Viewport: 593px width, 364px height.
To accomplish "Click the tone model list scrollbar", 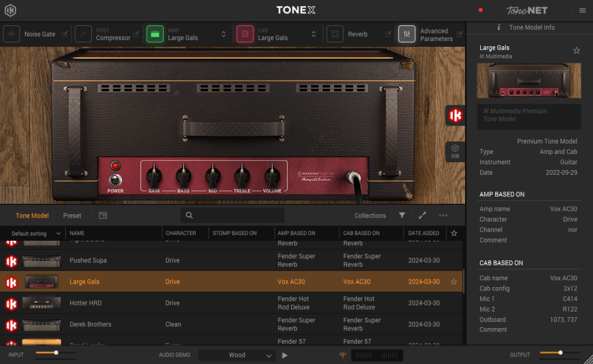I will [x=464, y=281].
